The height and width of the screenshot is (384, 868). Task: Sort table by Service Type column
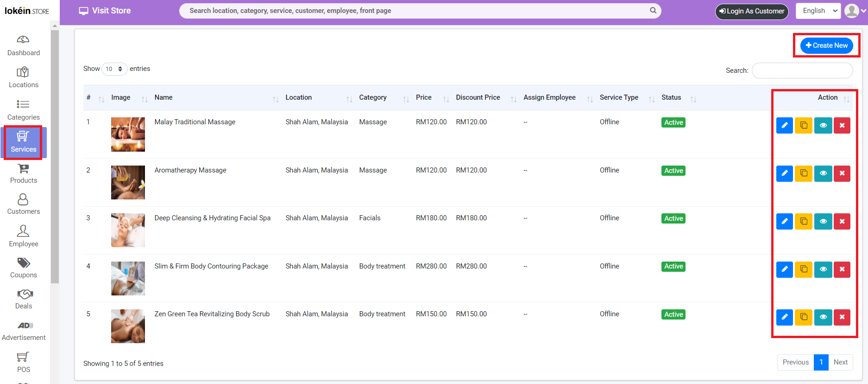(627, 97)
